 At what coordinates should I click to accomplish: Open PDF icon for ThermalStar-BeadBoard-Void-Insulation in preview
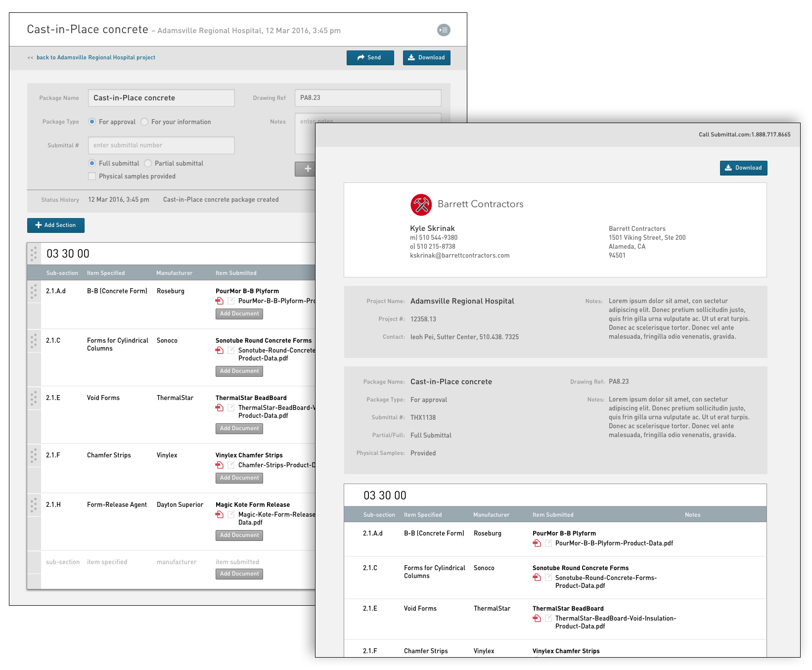pos(537,618)
